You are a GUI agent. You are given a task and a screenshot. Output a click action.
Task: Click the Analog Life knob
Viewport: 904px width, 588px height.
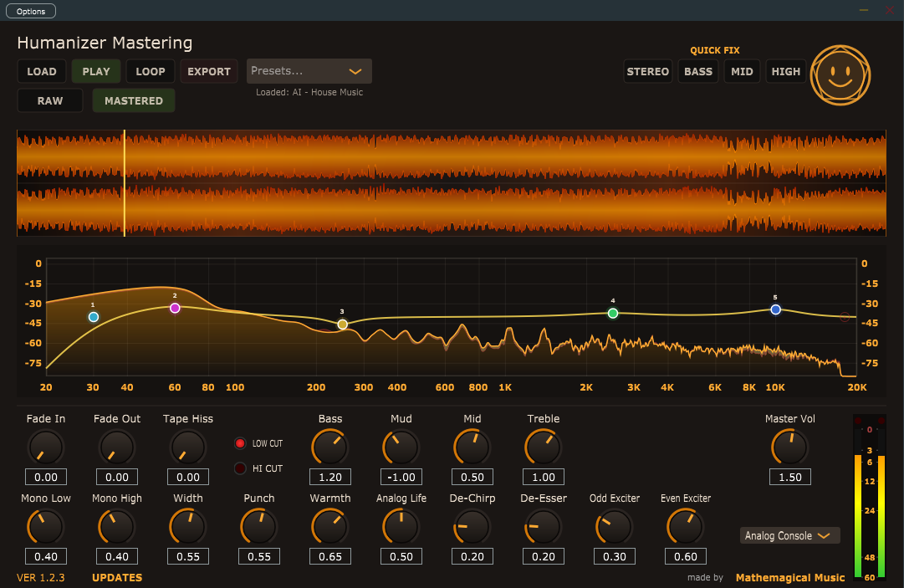click(x=401, y=527)
